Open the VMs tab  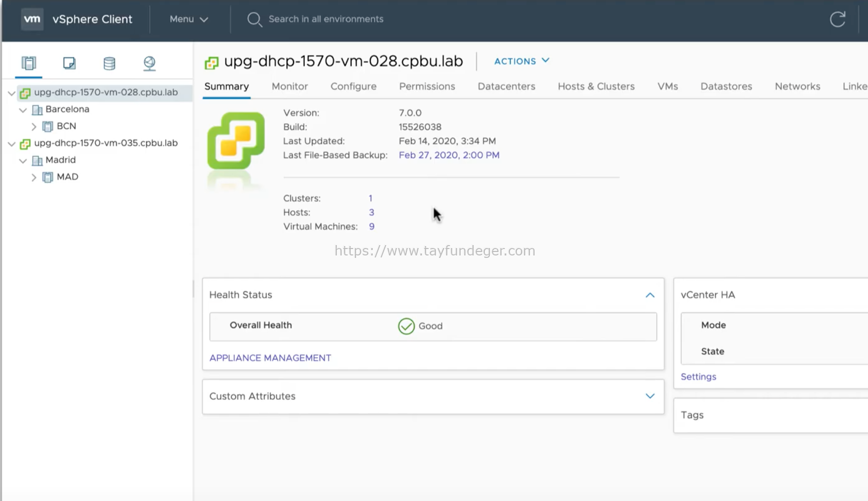tap(668, 86)
